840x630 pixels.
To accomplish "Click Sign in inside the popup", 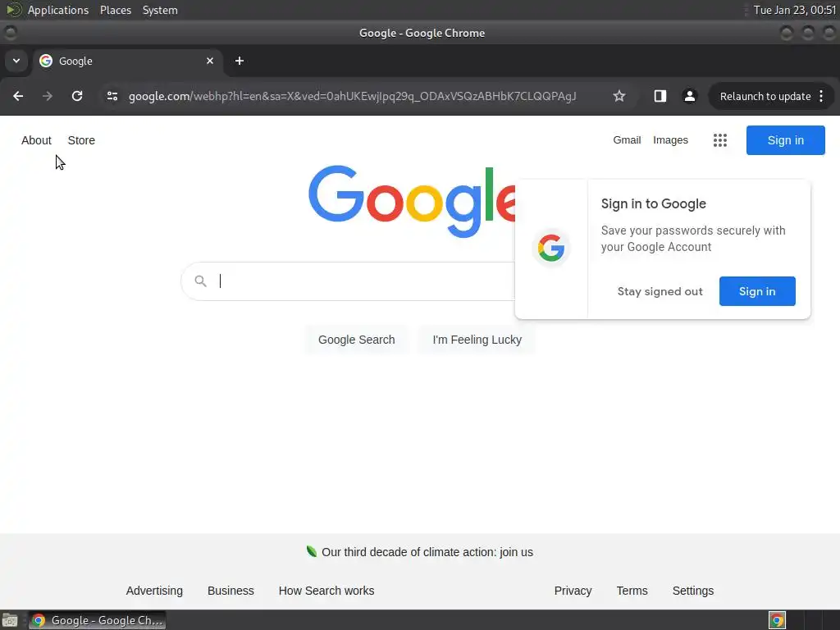I will pyautogui.click(x=757, y=291).
